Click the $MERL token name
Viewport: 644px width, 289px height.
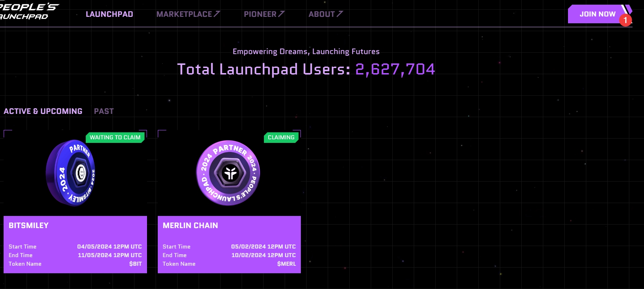coord(287,264)
